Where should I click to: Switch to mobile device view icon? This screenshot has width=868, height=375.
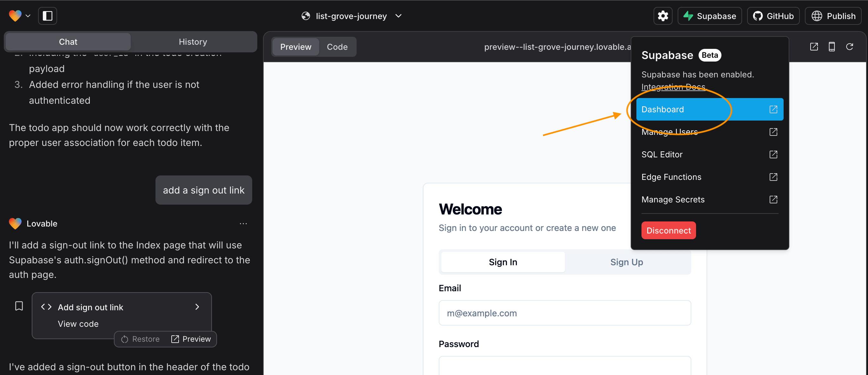point(831,47)
